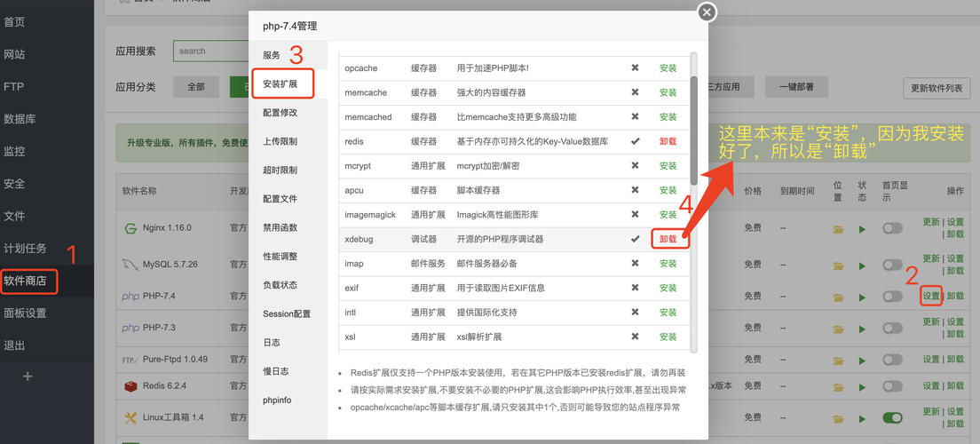
Task: Toggle 首页显示 switch for Pure-Ftpd
Action: (x=892, y=360)
